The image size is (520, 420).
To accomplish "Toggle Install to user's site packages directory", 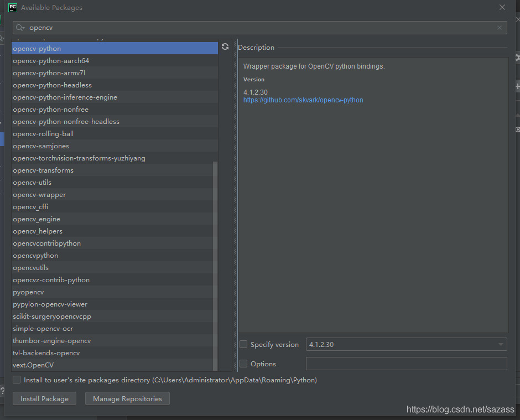I will click(x=17, y=380).
